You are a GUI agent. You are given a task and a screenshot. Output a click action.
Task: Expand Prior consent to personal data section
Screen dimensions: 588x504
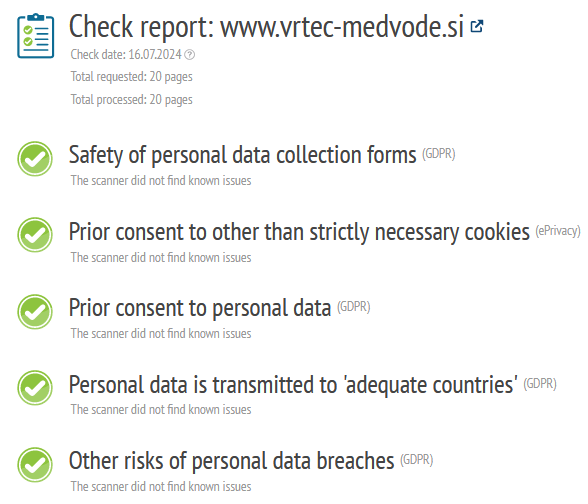pyautogui.click(x=200, y=308)
